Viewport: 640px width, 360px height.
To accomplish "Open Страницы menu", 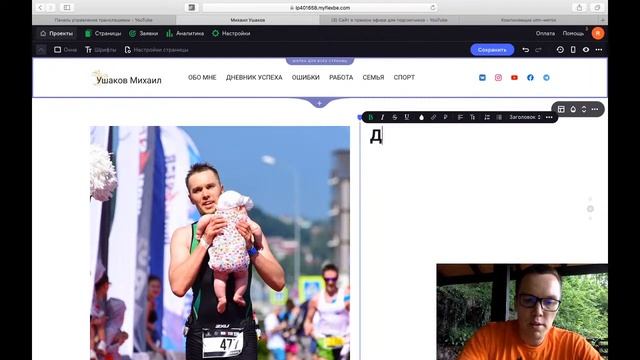I will [x=103, y=33].
